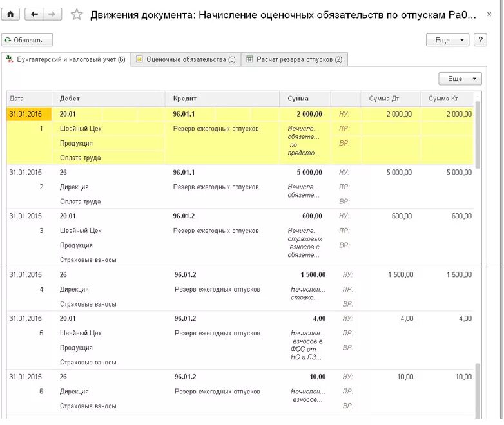Screen dimensions: 504x425
Task: Select debit account 26 in entry 6
Action: 63,377
